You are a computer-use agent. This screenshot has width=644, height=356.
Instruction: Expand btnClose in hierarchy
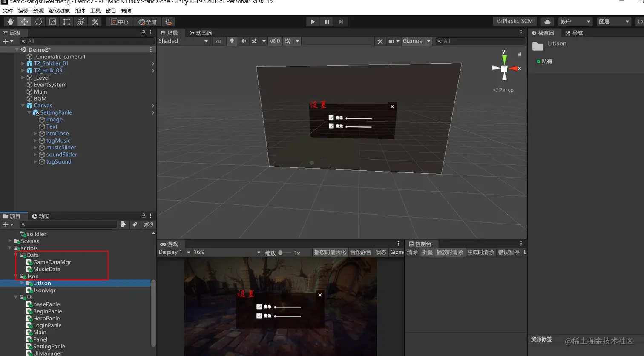click(35, 134)
